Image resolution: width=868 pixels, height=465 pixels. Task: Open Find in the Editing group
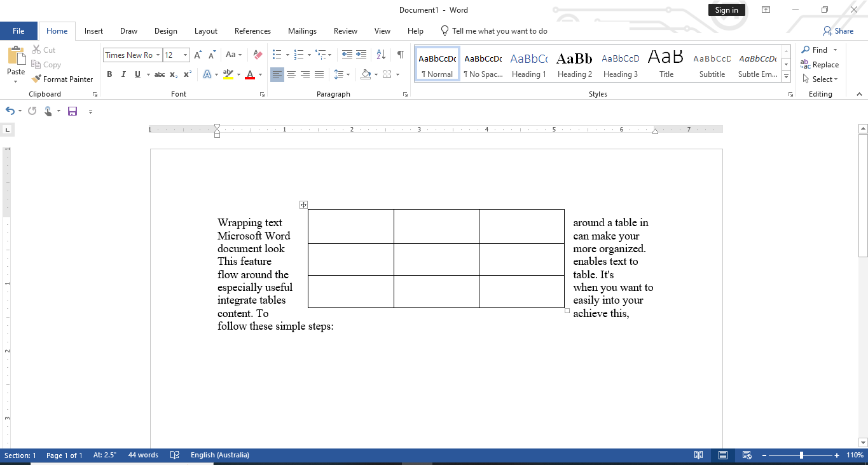coord(816,50)
